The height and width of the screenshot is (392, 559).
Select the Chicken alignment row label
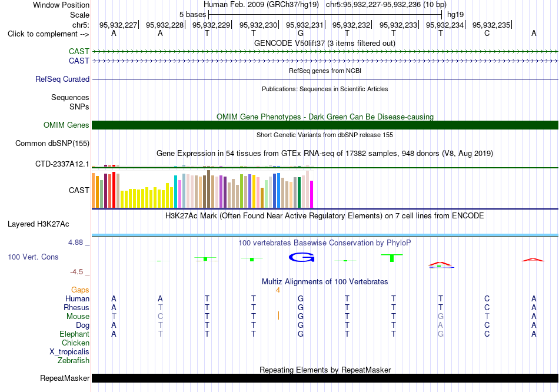(75, 343)
